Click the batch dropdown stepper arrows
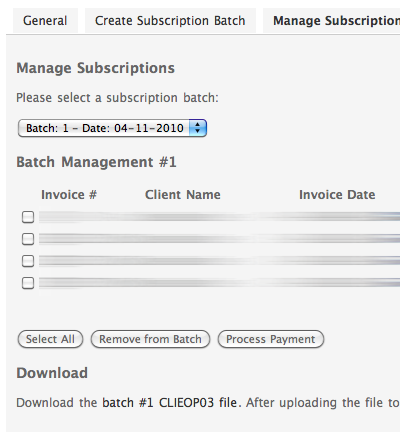The width and height of the screenshot is (400, 438). [x=198, y=128]
